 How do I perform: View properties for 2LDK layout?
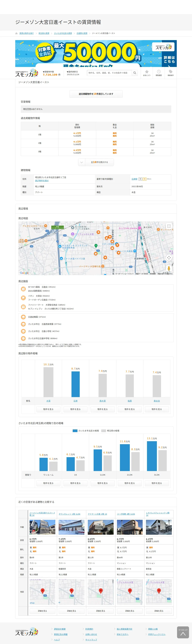(x=130, y=483)
